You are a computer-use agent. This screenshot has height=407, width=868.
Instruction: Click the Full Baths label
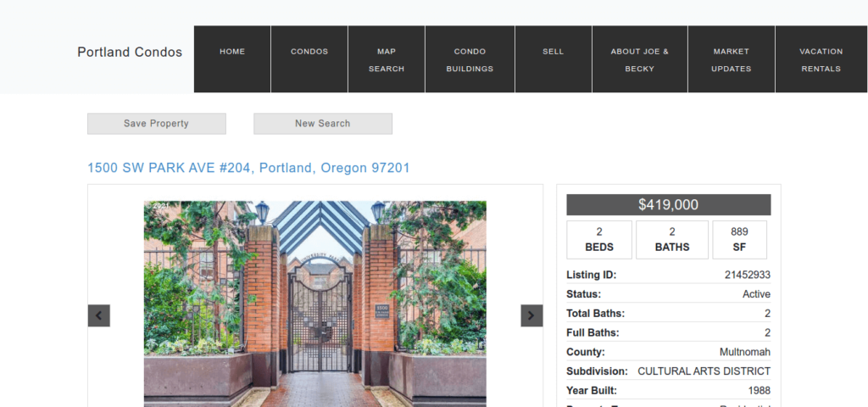coord(593,332)
